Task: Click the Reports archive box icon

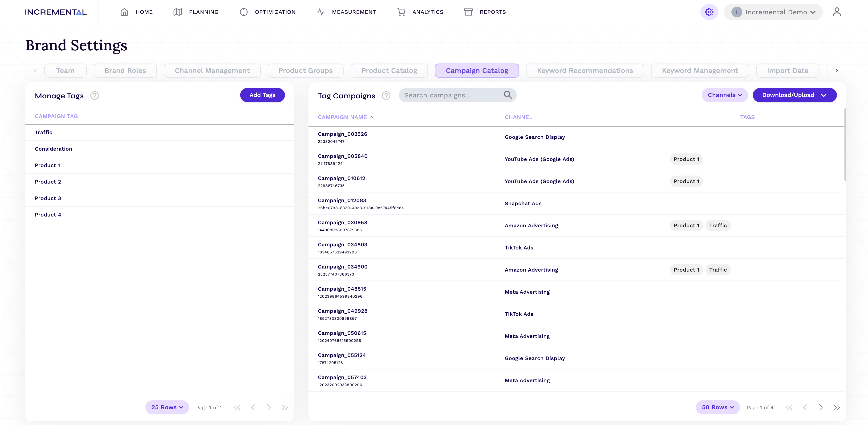Action: pyautogui.click(x=468, y=12)
